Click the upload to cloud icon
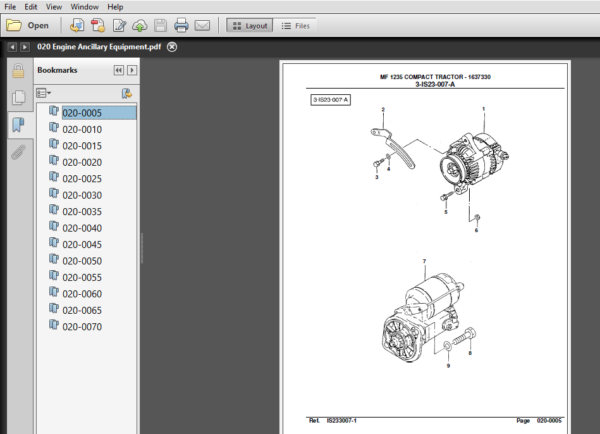 pos(140,26)
